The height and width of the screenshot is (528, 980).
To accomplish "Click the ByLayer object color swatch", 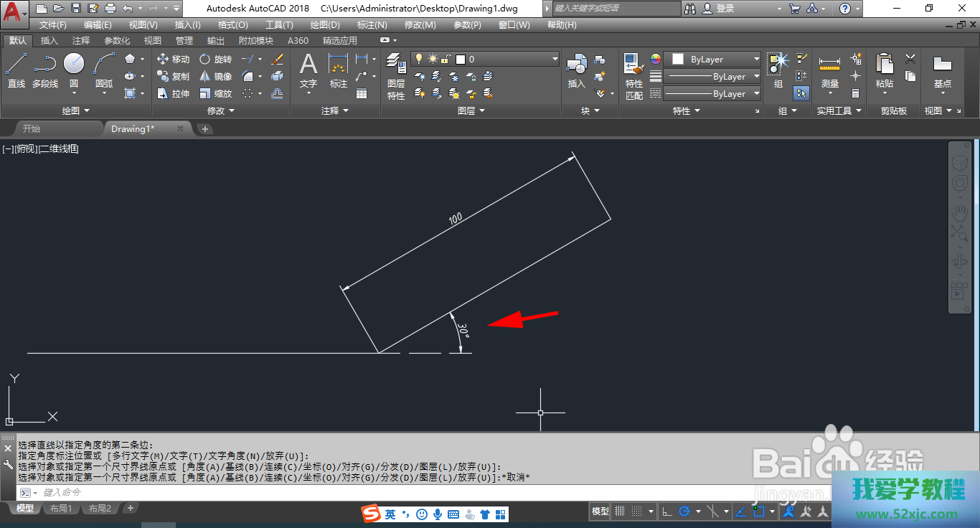I will point(677,60).
